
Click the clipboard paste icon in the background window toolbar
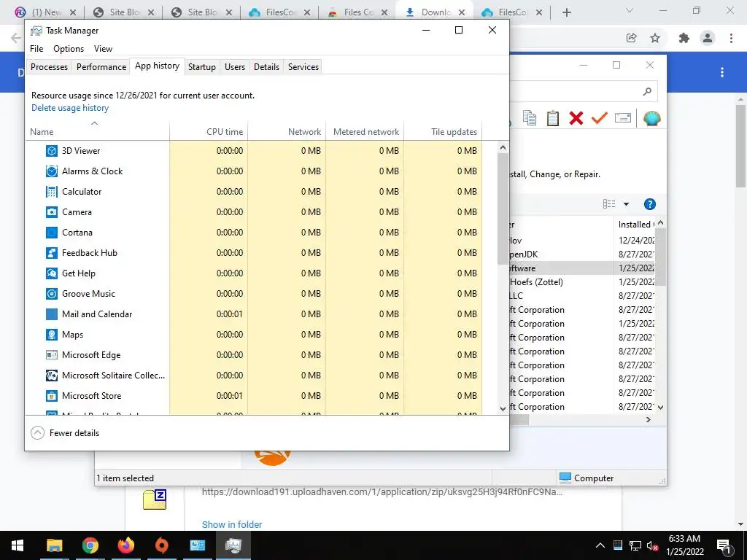coord(553,118)
